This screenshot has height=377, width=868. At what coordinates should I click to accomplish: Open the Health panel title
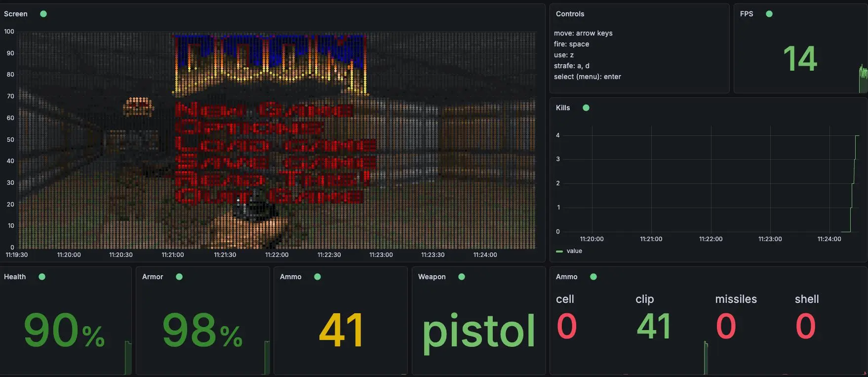tap(15, 277)
